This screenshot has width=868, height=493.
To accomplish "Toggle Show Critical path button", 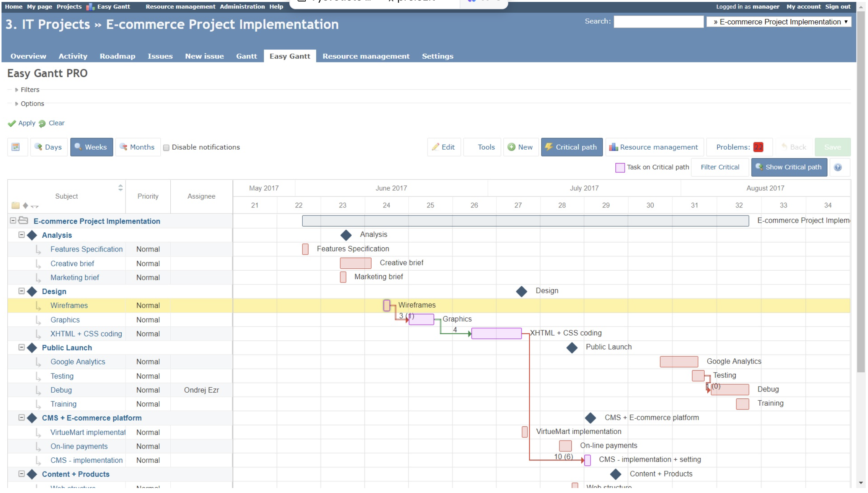I will (x=789, y=167).
